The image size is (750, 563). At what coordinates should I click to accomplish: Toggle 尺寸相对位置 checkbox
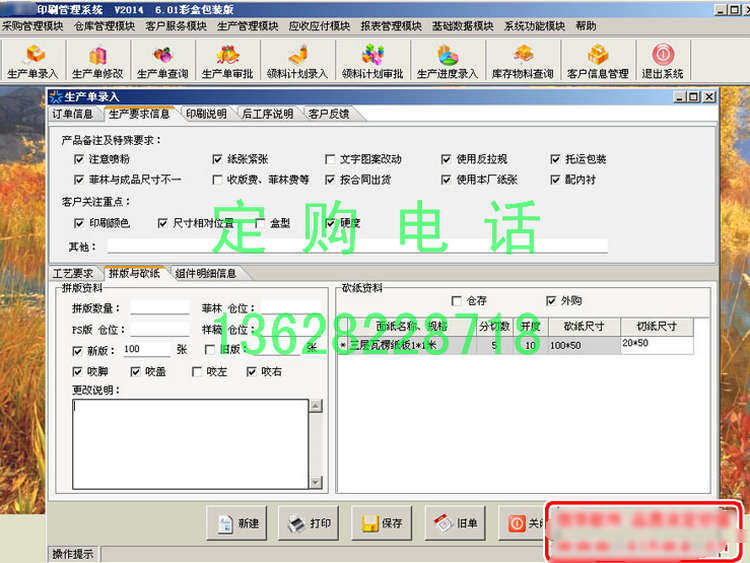[163, 223]
